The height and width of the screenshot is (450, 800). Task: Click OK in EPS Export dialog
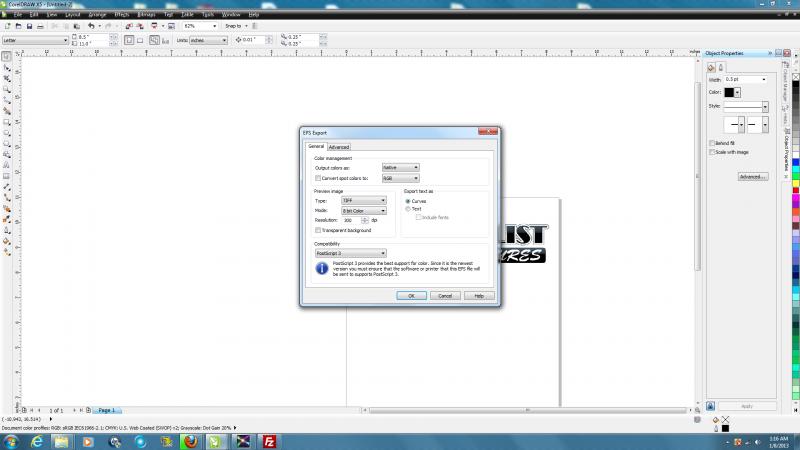pos(411,296)
